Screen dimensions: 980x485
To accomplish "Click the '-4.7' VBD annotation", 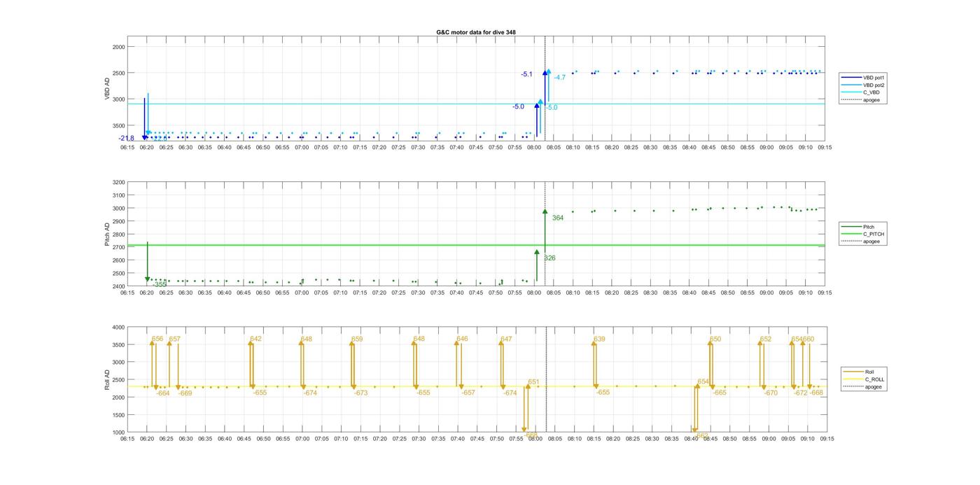I will (x=560, y=78).
